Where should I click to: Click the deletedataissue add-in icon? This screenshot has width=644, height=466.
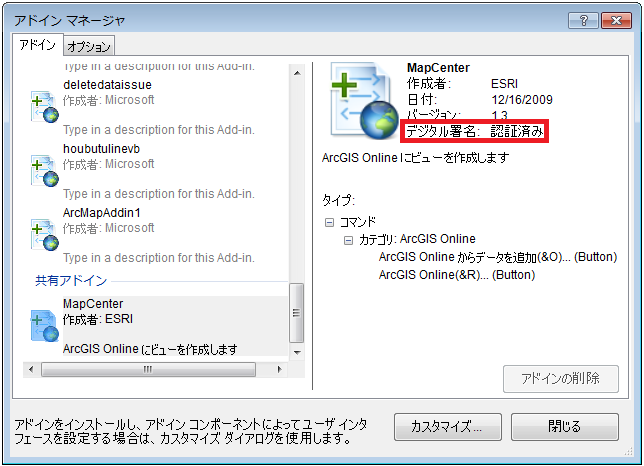(44, 107)
